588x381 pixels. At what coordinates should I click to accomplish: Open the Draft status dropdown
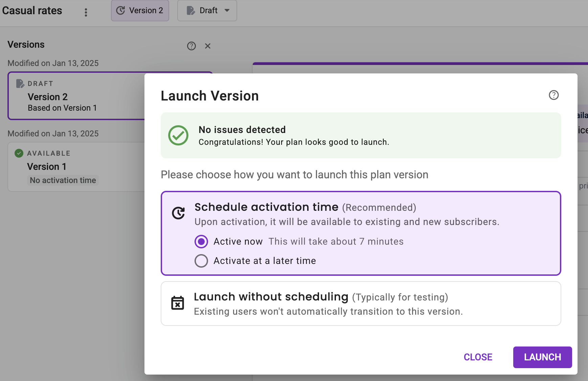[x=207, y=10]
